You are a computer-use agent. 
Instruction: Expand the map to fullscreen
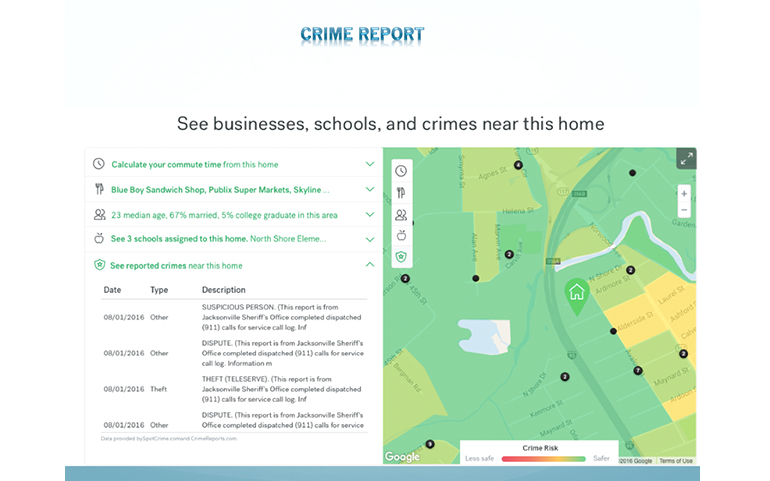click(685, 159)
